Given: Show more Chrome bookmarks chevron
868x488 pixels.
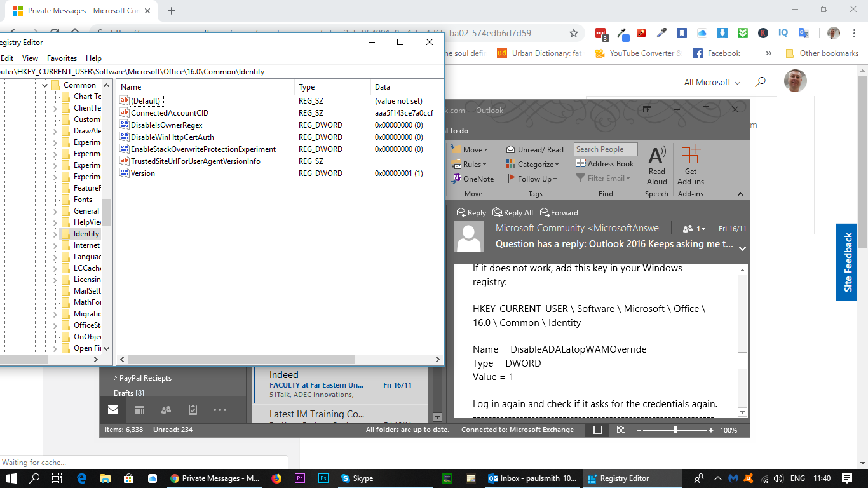Looking at the screenshot, I should pyautogui.click(x=769, y=53).
